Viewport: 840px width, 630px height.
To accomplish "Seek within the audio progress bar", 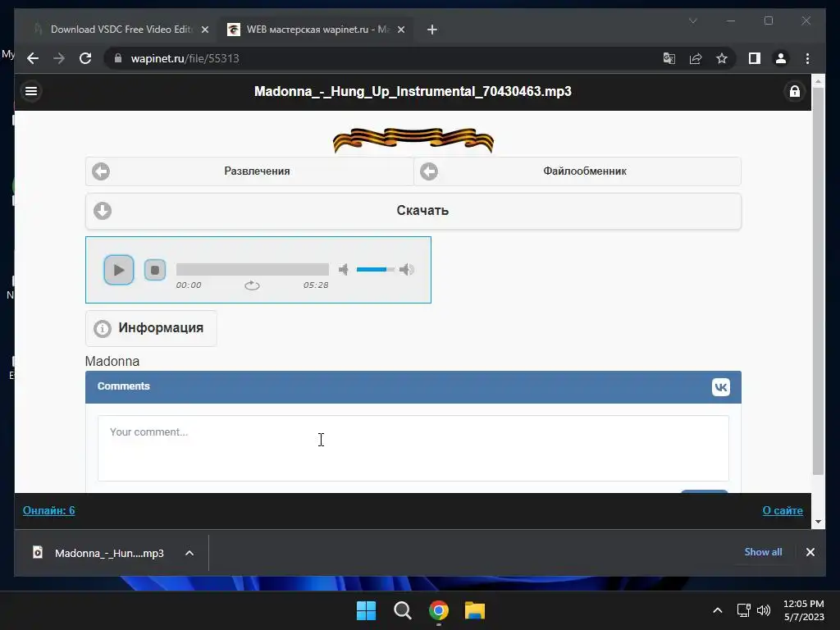I will click(253, 269).
